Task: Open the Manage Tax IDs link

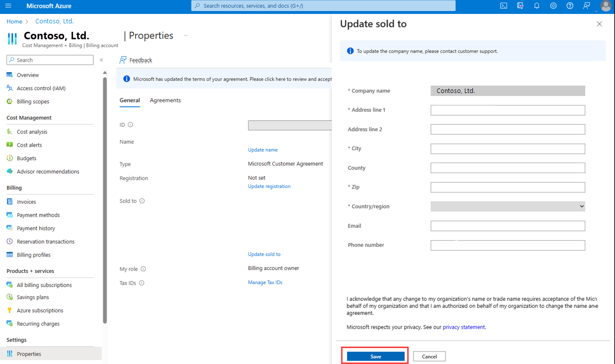Action: click(265, 282)
